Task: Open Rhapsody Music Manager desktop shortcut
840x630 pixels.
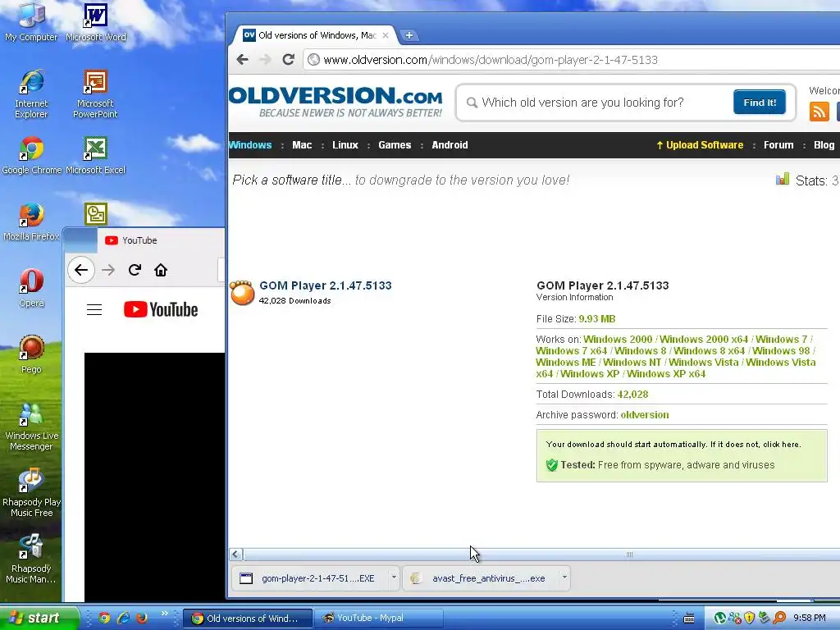Action: pos(31,559)
